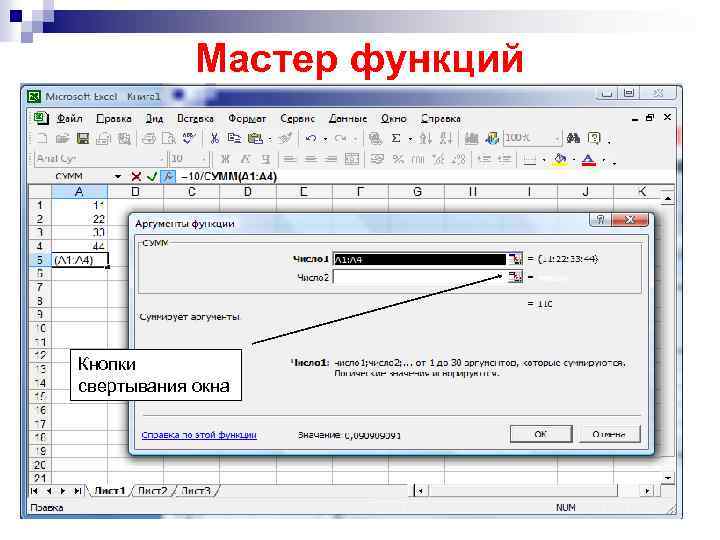
Task: Click Число1 collapse dialog button
Action: (516, 259)
